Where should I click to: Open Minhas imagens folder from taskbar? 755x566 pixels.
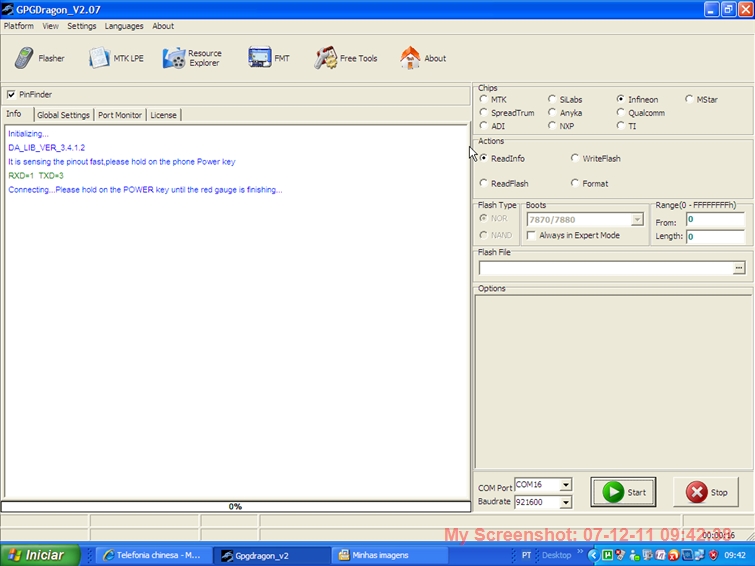tap(390, 555)
